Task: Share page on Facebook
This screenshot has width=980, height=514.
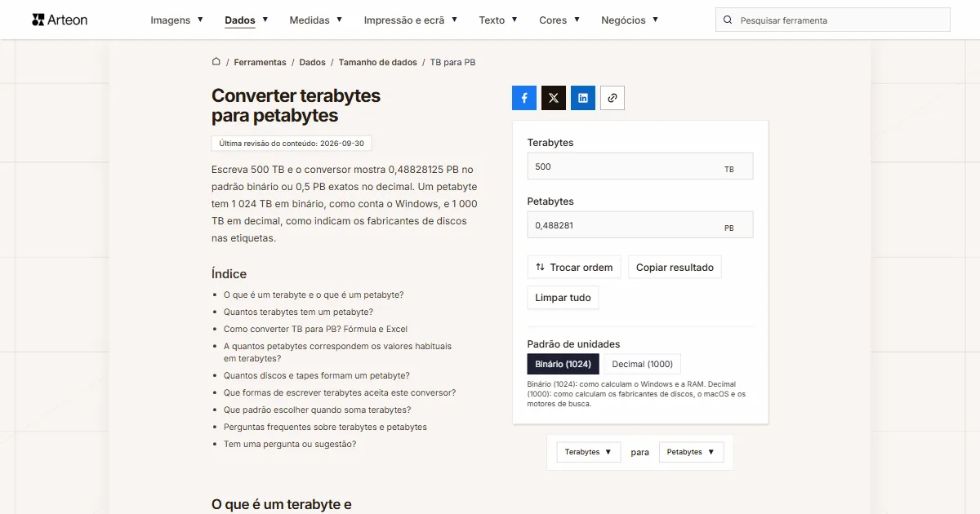Action: coord(524,98)
